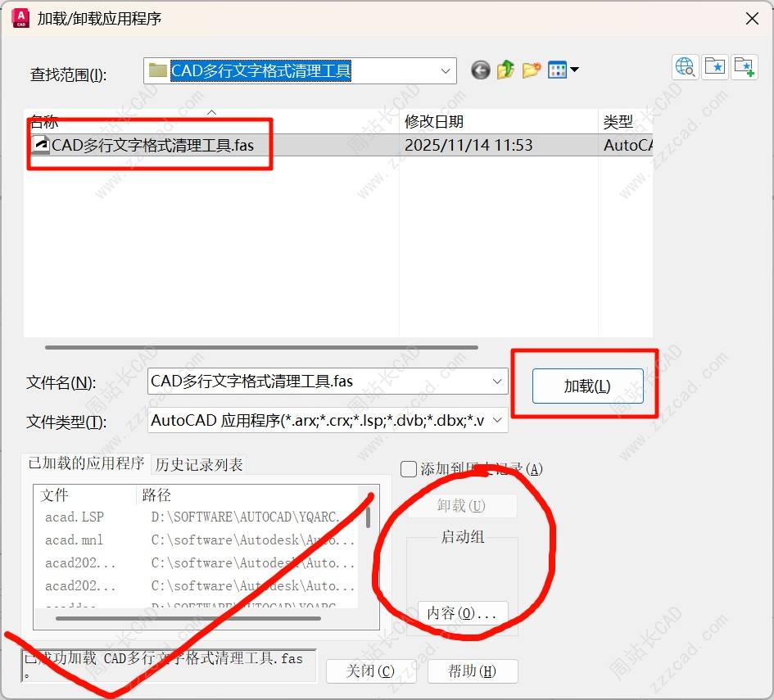774x700 pixels.
Task: Open 帮助 for this dialog
Action: [x=472, y=671]
